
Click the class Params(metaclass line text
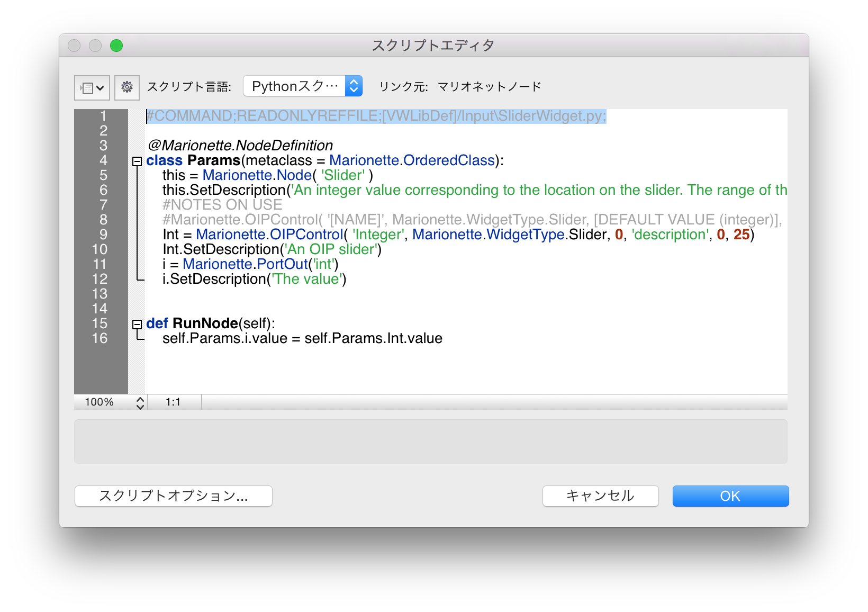point(325,160)
